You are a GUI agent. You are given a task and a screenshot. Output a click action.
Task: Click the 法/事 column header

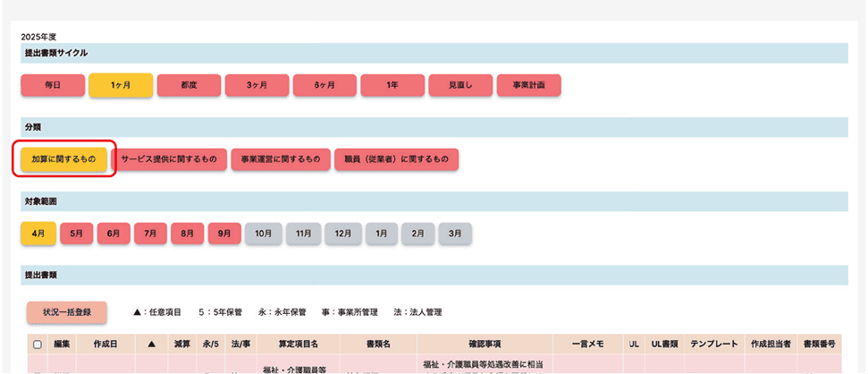point(240,344)
